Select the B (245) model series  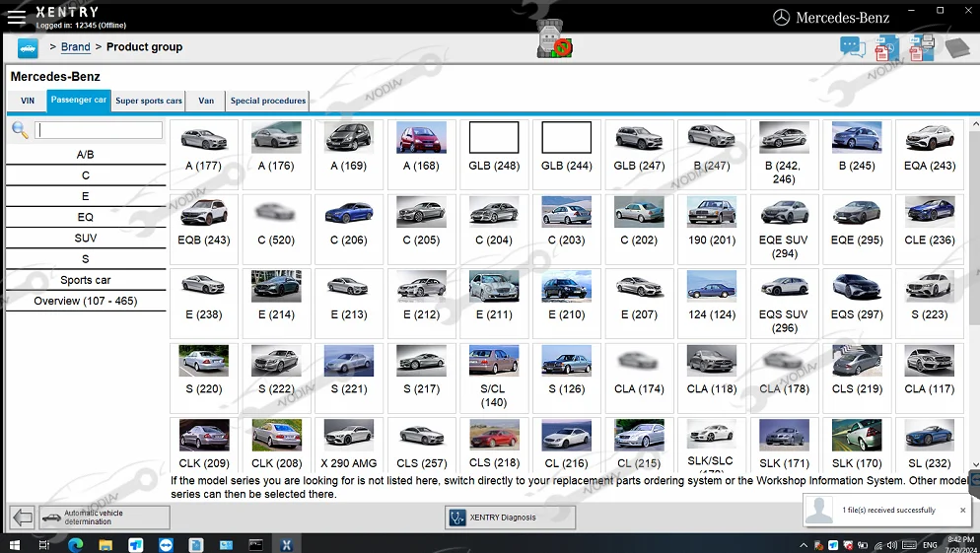coord(857,155)
